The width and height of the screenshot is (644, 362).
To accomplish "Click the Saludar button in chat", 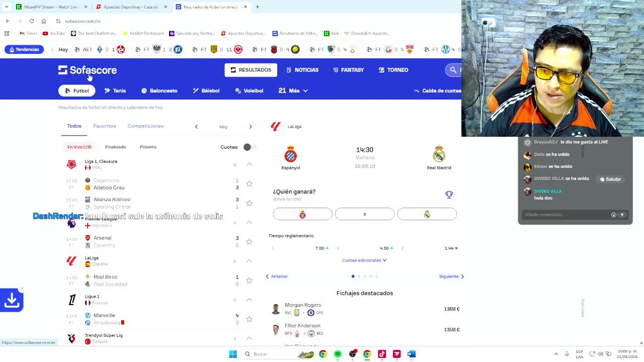I will [610, 179].
